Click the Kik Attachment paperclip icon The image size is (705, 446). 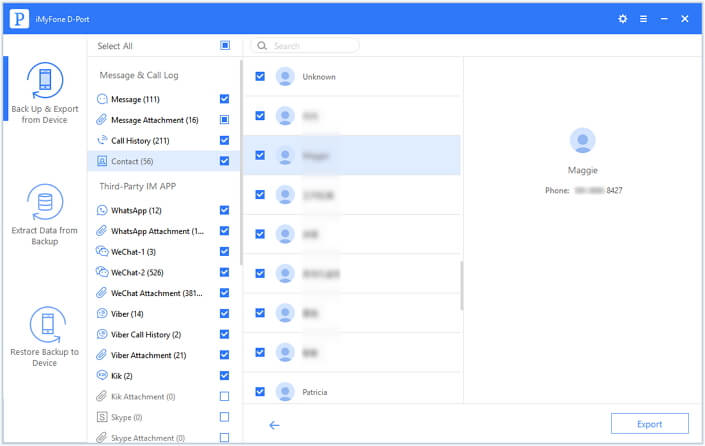[102, 397]
